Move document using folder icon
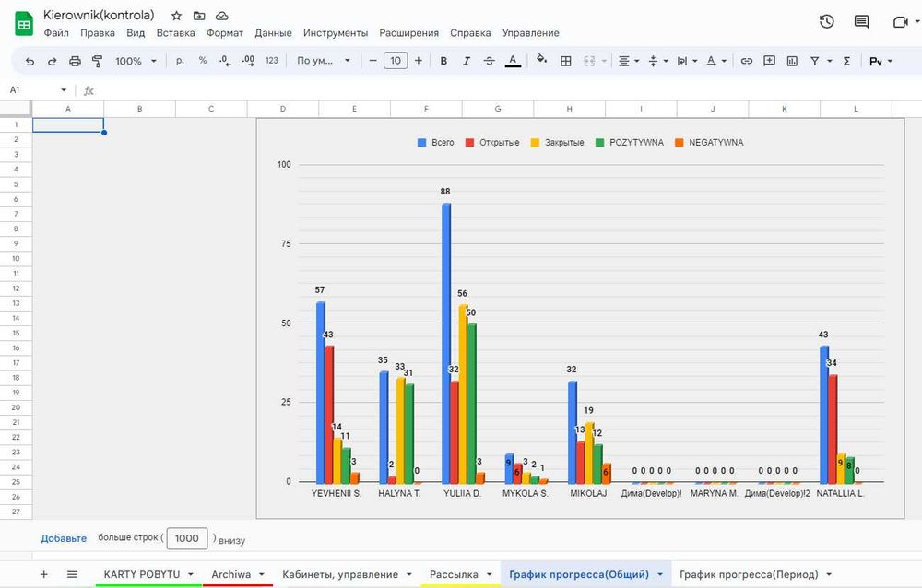The image size is (922, 588). 199,16
